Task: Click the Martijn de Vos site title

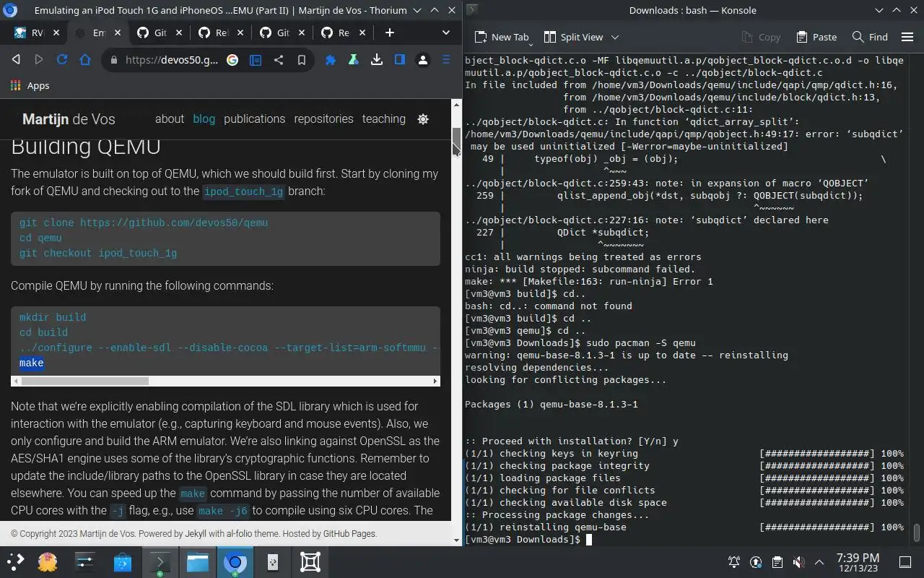Action: (x=69, y=119)
